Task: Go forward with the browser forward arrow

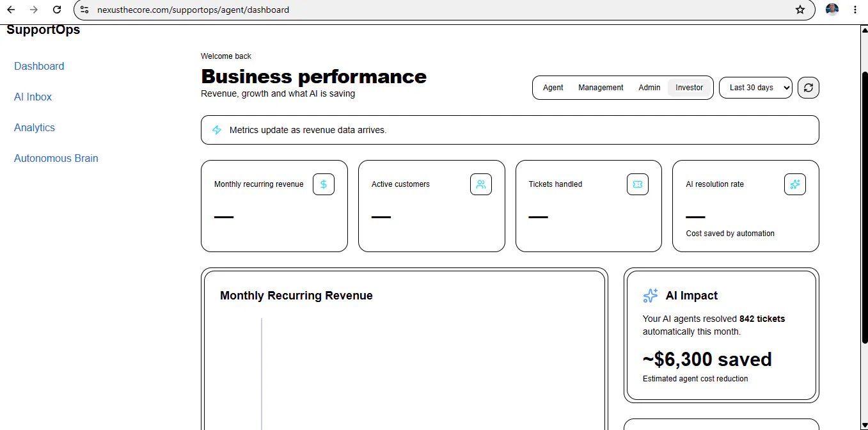Action: point(34,10)
